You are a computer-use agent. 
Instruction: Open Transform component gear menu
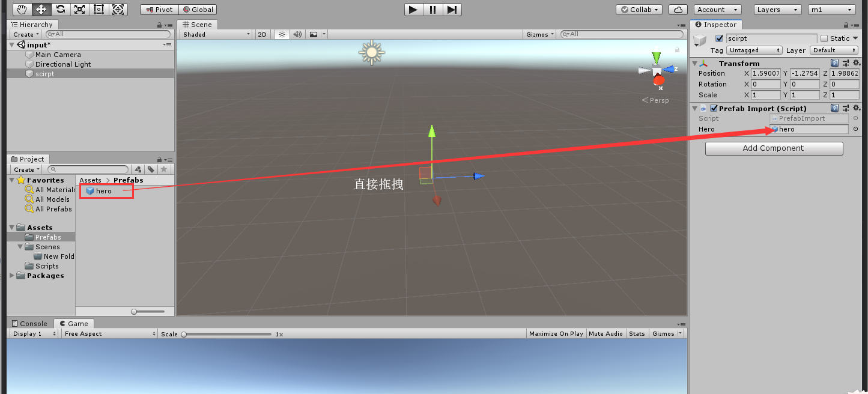tap(857, 63)
